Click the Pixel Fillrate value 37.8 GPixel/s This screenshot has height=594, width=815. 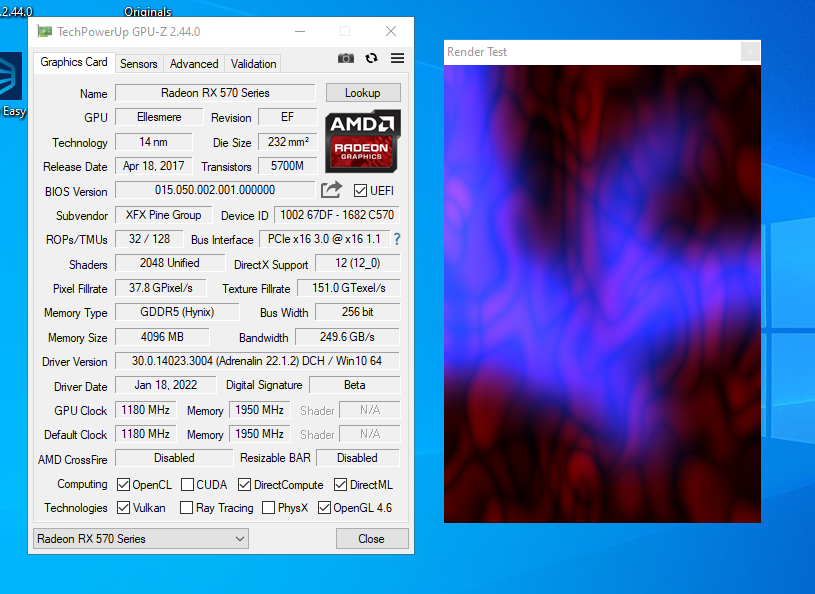161,288
